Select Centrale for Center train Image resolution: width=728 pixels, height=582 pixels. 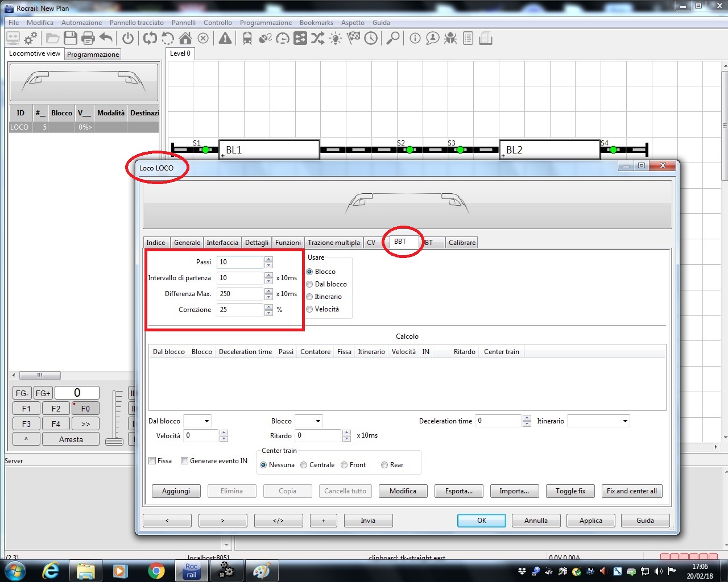pos(304,465)
